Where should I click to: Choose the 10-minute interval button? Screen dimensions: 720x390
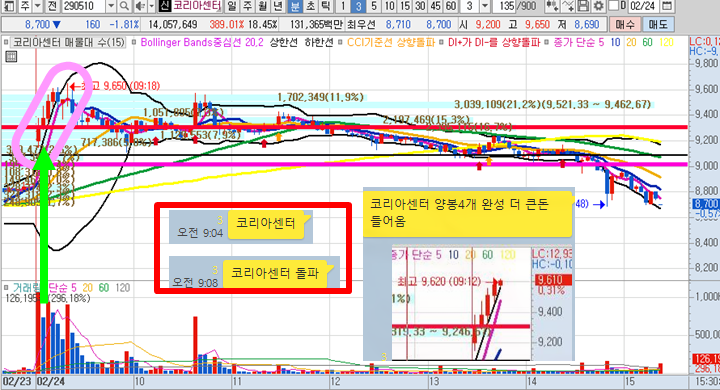[x=389, y=6]
